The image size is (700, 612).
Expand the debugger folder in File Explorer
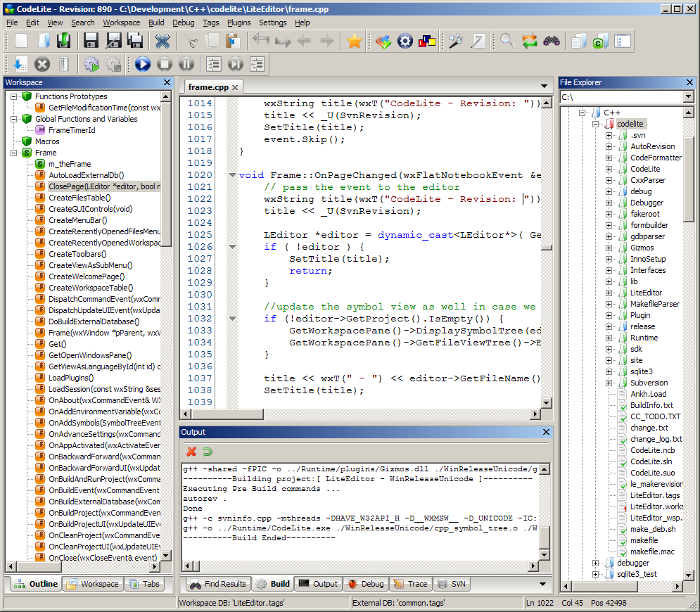596,563
